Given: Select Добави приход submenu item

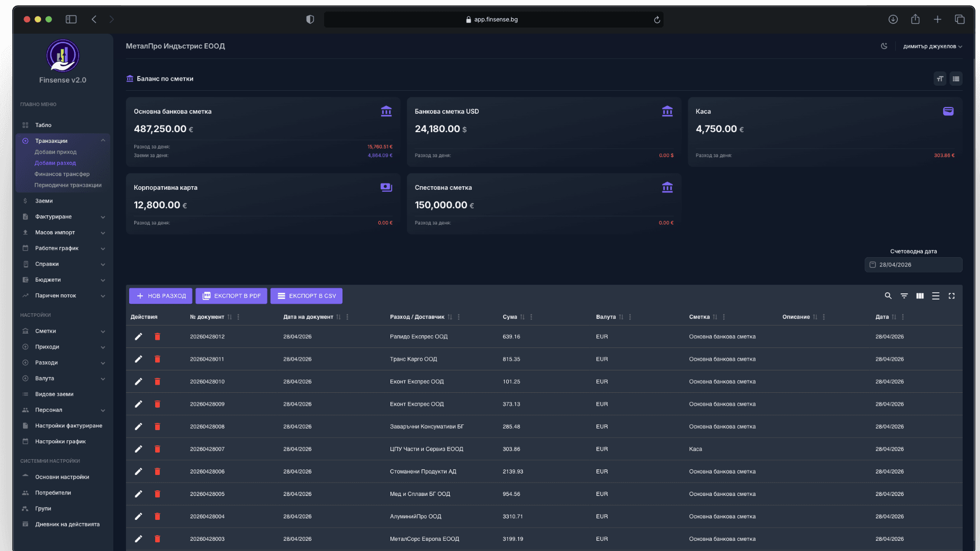Looking at the screenshot, I should (x=56, y=152).
